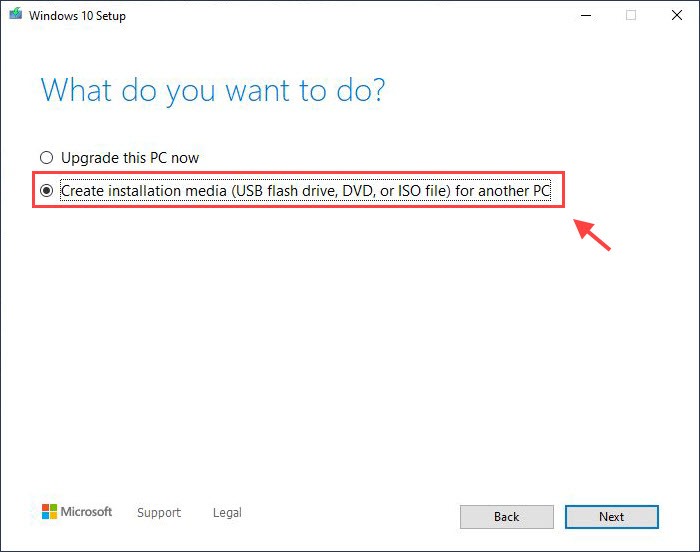Open the Legal link
Viewport: 700px width, 552px height.
(227, 512)
